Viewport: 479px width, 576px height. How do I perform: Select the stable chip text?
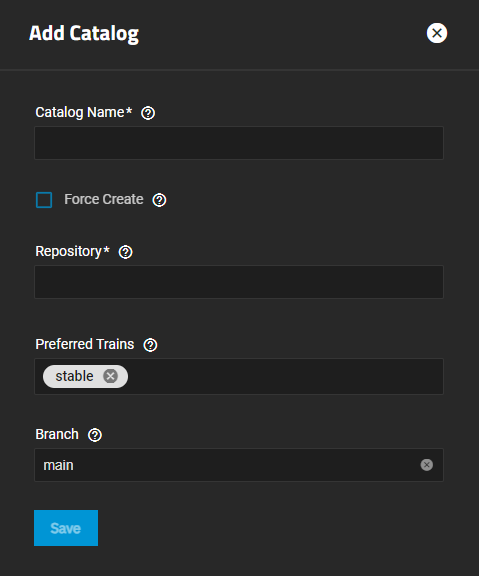coord(74,376)
